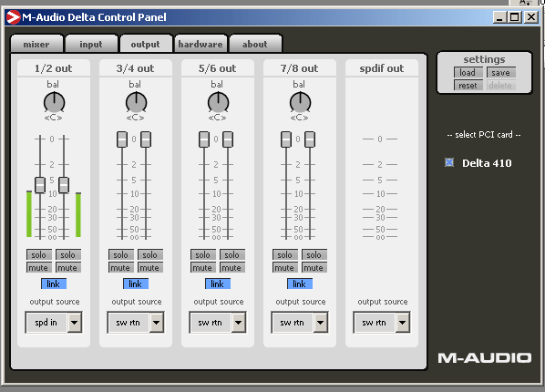
Task: Mute the left channel of 1/2 out
Action: click(39, 268)
